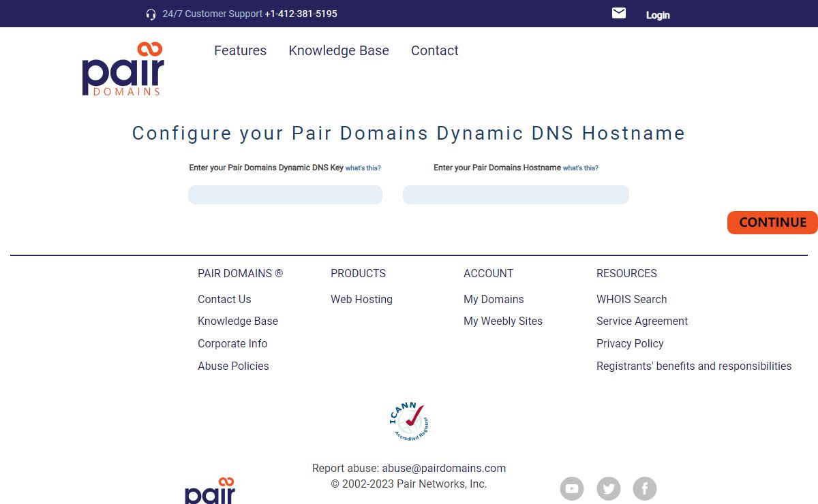This screenshot has width=818, height=504.
Task: Open My Domains link
Action: tap(494, 299)
